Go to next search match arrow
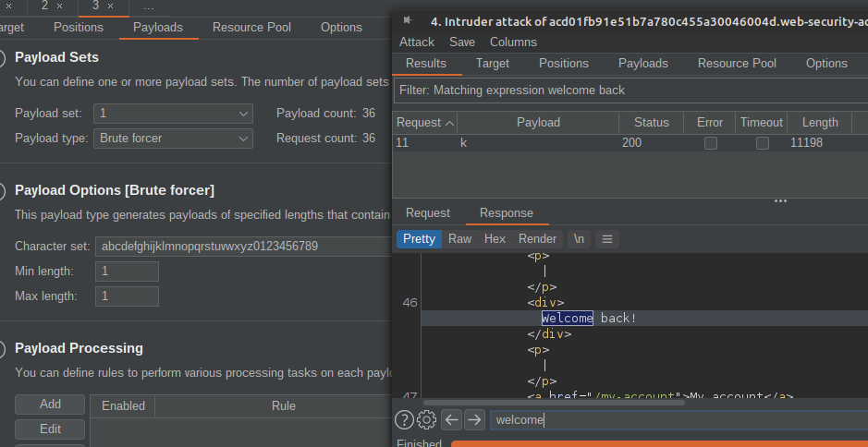The image size is (868, 447). click(x=474, y=420)
